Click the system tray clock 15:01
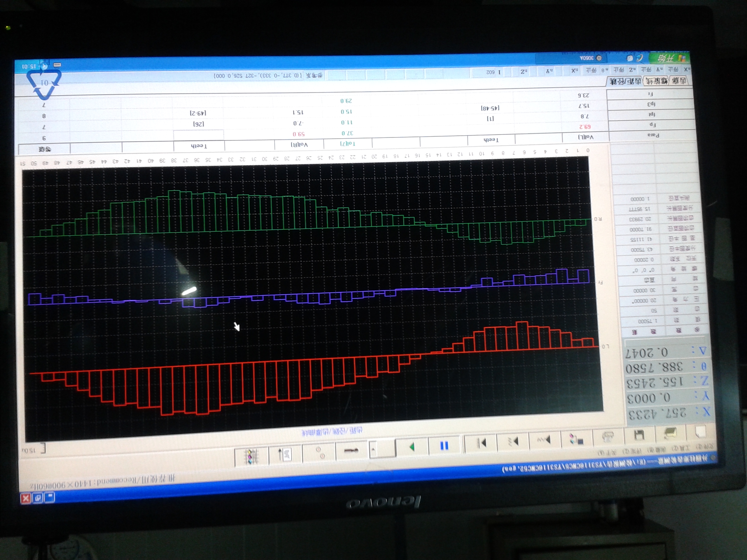The height and width of the screenshot is (560, 747). 29,66
